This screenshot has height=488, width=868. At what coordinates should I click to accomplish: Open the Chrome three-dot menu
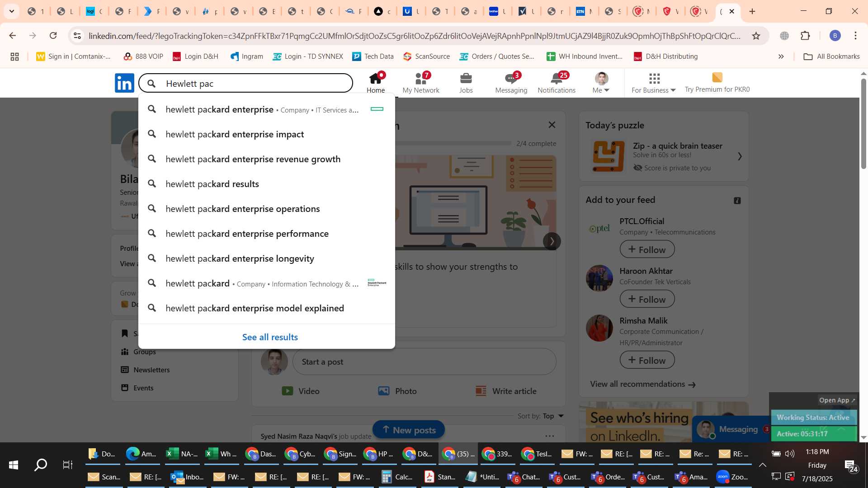(855, 36)
